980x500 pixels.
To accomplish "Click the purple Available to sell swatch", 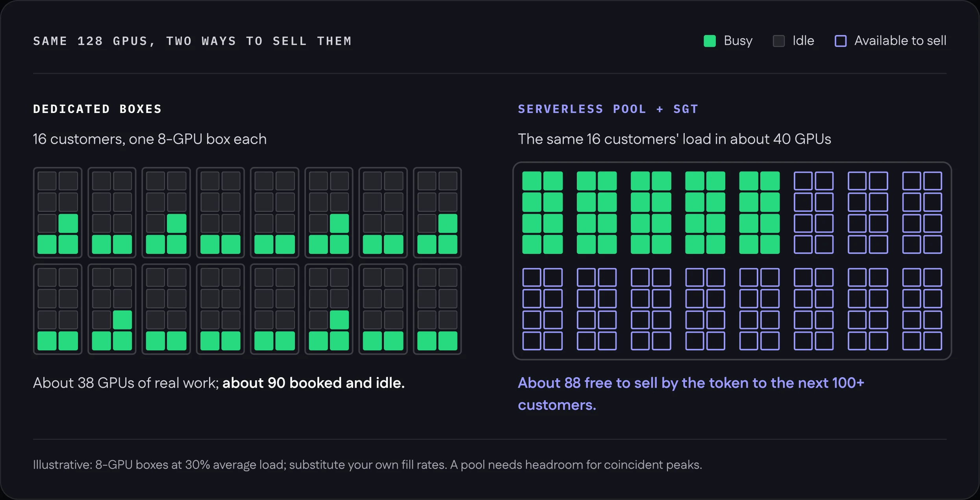I will (841, 41).
